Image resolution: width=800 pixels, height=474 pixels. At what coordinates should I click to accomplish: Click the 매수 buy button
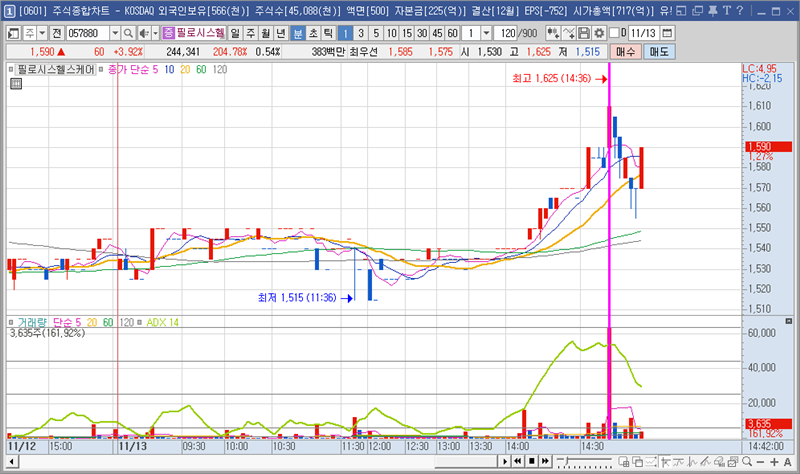point(626,51)
